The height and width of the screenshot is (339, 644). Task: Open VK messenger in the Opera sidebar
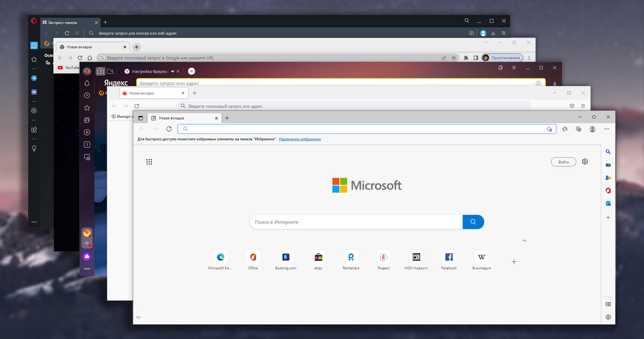(34, 92)
